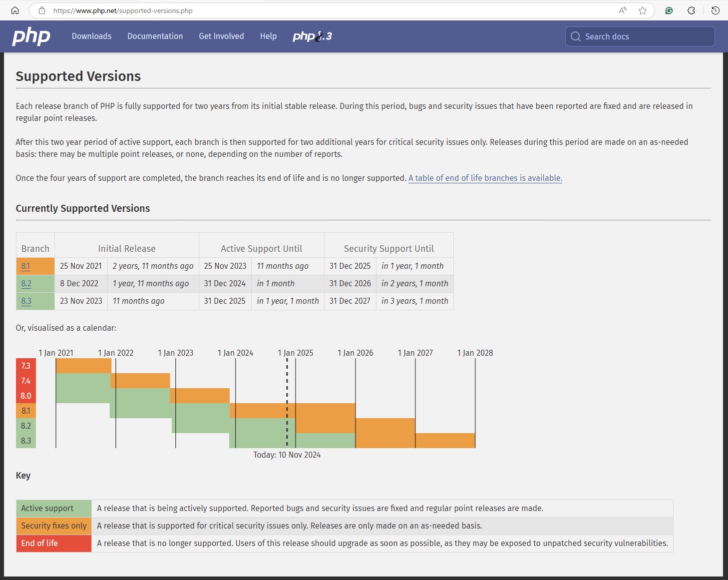This screenshot has height=580, width=728.
Task: Select the 25 Nov 2021 cell
Action: click(81, 266)
